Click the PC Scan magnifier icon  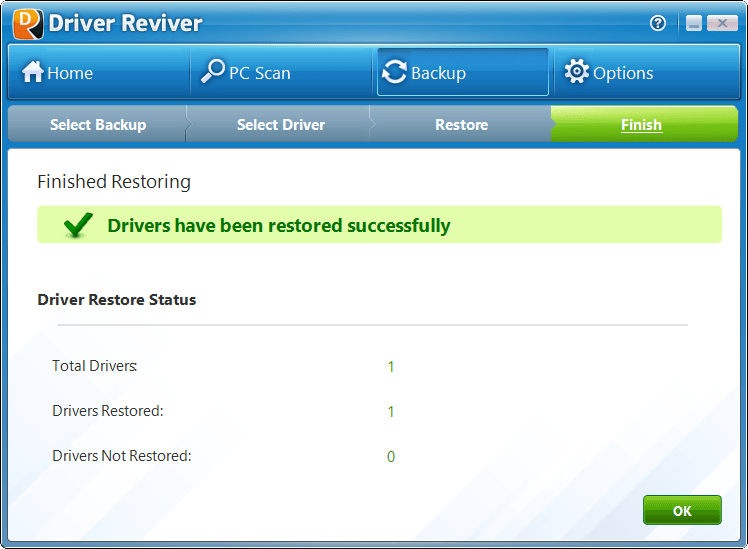pyautogui.click(x=213, y=72)
